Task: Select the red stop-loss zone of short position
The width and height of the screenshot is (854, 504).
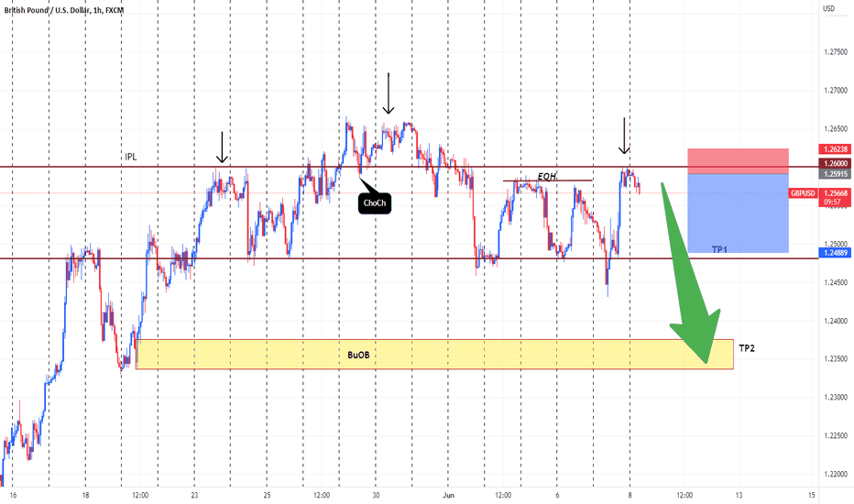Action: (x=738, y=161)
